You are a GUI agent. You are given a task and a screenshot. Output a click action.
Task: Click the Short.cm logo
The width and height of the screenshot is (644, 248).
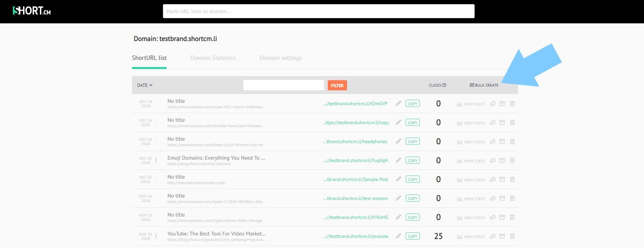click(x=31, y=11)
